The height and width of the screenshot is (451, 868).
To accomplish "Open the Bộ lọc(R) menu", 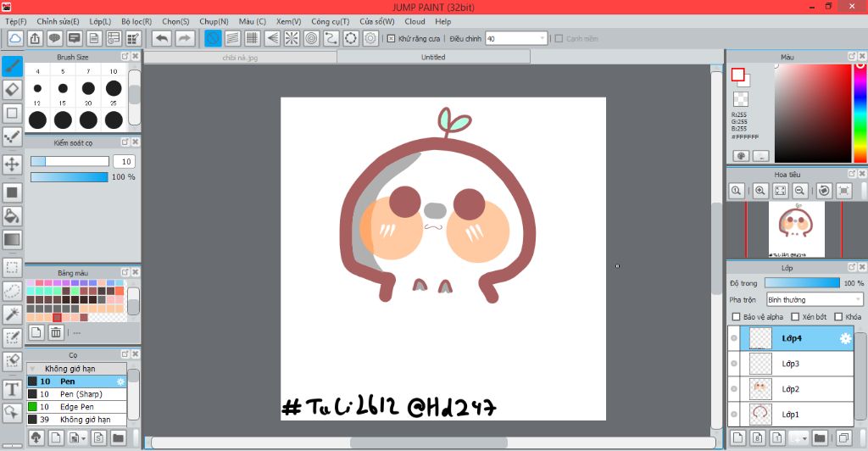I will click(x=136, y=21).
